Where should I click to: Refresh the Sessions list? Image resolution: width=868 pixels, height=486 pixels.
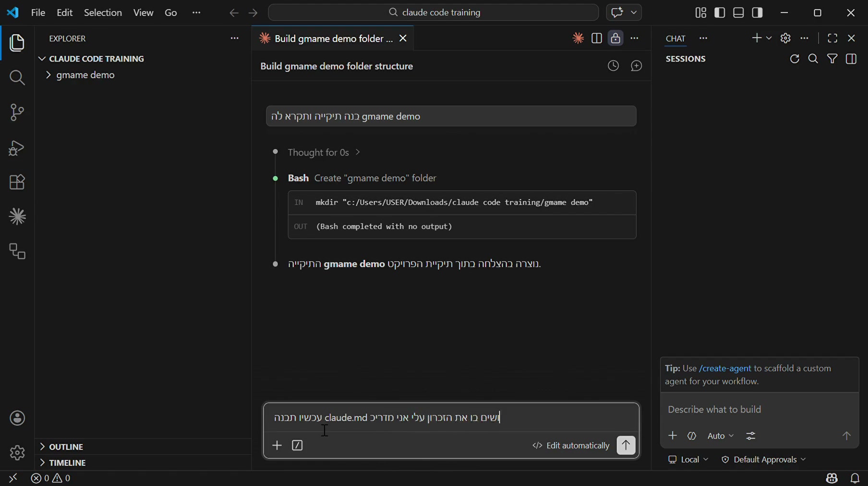(795, 59)
